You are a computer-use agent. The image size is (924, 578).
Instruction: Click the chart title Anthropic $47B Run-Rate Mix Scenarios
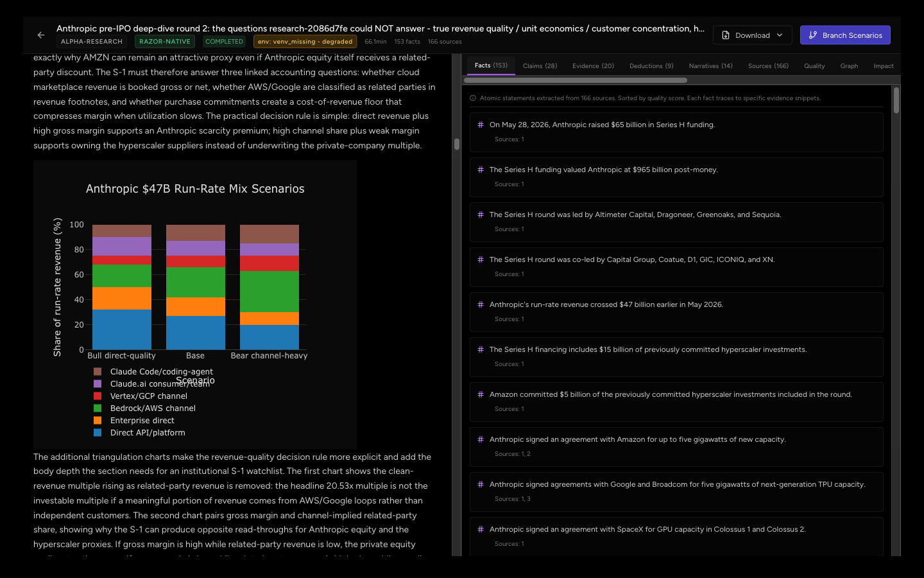click(195, 189)
